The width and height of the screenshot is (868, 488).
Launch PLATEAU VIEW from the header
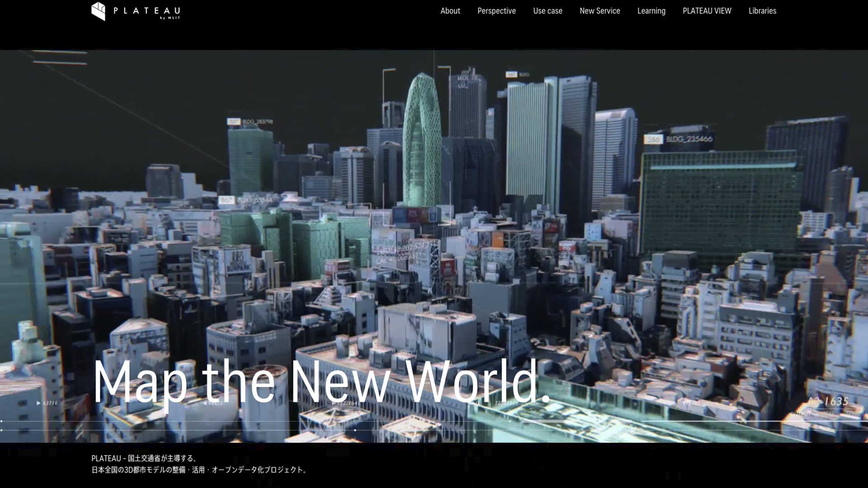click(x=707, y=11)
